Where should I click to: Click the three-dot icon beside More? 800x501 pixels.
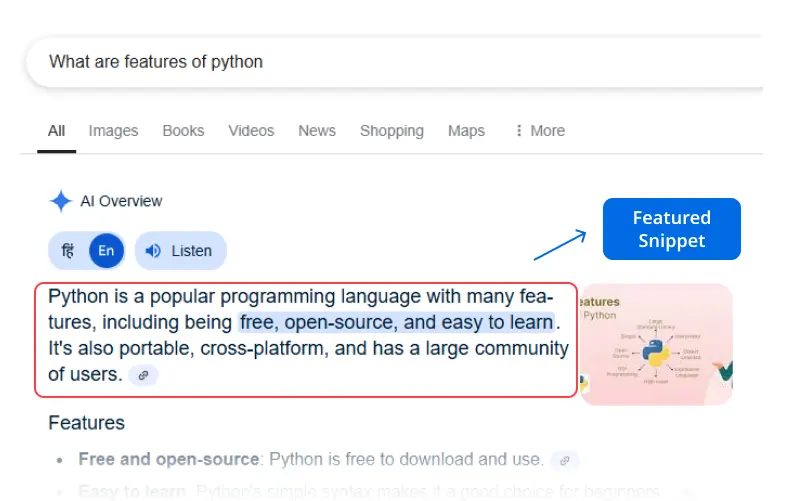point(518,131)
